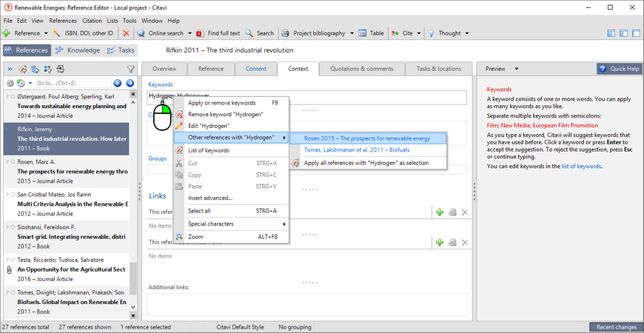Open the Tasks workspace
Screen dimensions: 644x333
tap(121, 50)
